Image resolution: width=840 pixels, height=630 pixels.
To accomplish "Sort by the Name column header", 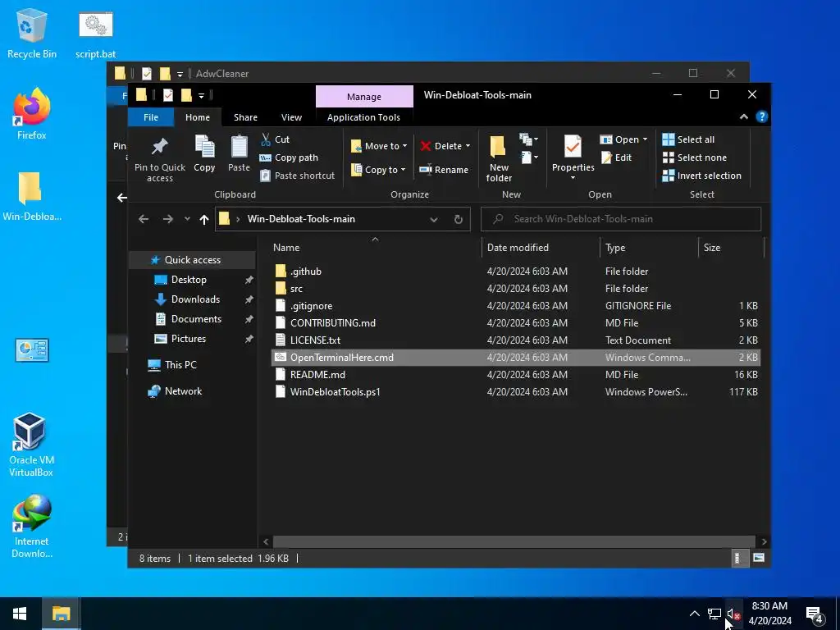I will click(374, 248).
